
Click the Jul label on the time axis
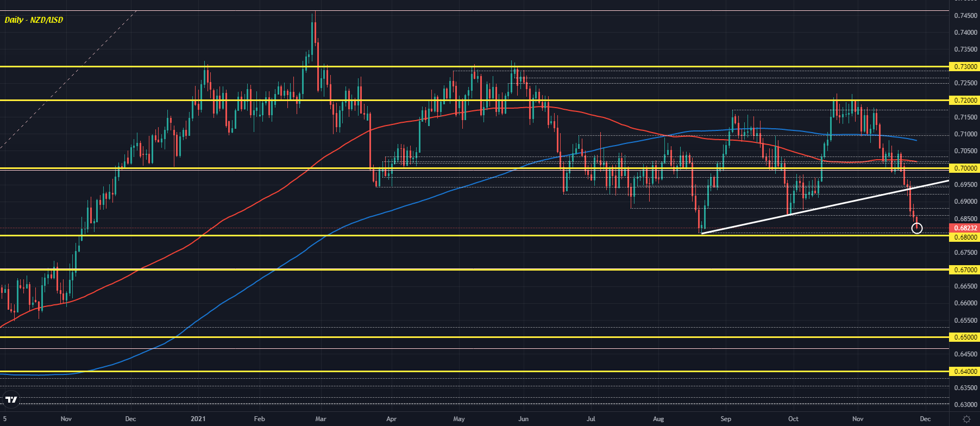tap(591, 419)
